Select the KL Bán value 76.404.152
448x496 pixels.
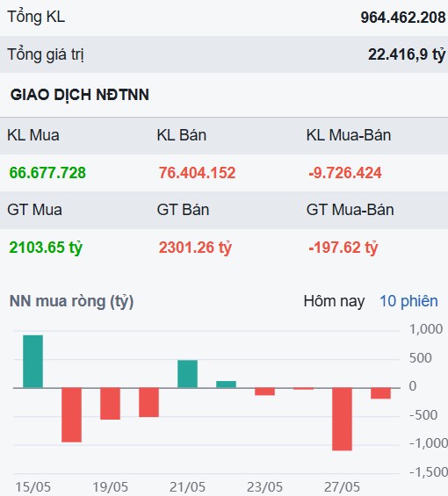click(x=197, y=173)
